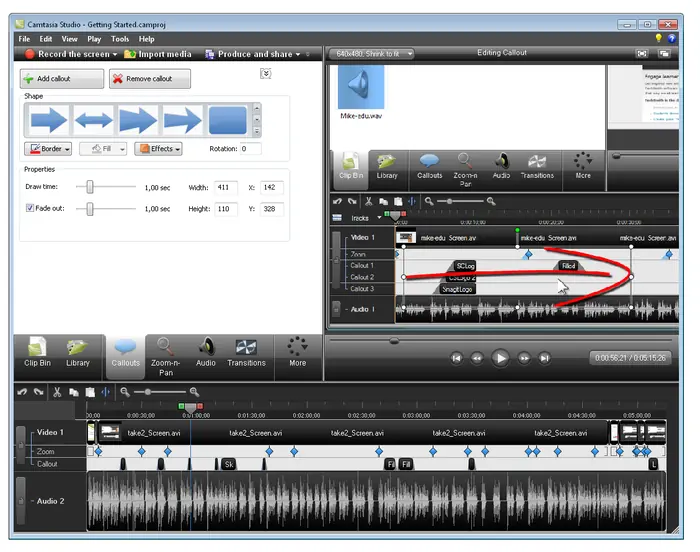The width and height of the screenshot is (700, 552).
Task: Open the main Zoom-n-Pan tab
Action: (166, 357)
